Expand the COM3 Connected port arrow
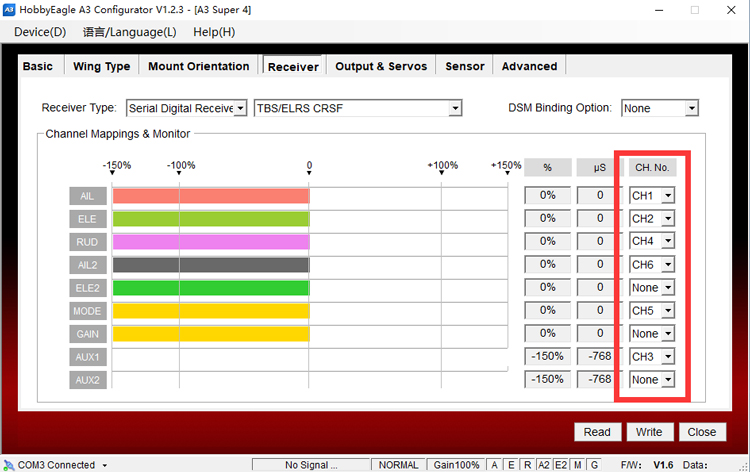Screen dimensions: 750x472 click(x=104, y=465)
